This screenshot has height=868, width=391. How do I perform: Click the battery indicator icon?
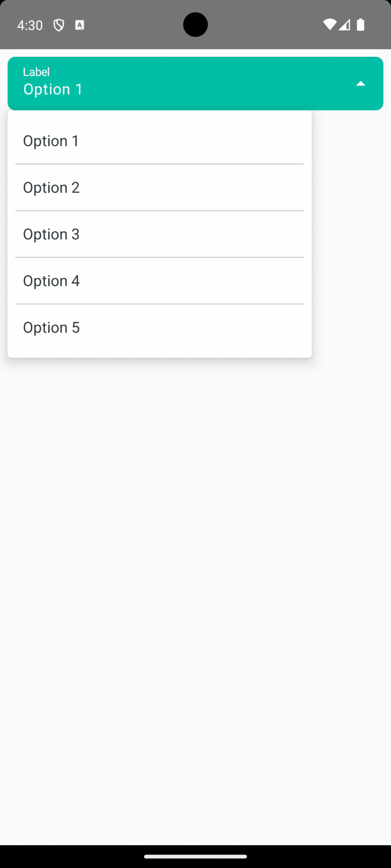360,25
